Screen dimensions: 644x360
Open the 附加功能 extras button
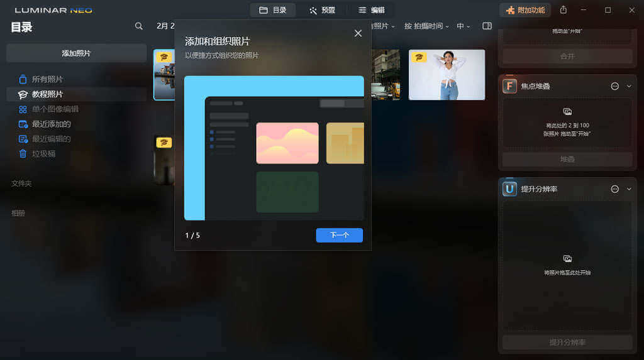526,10
